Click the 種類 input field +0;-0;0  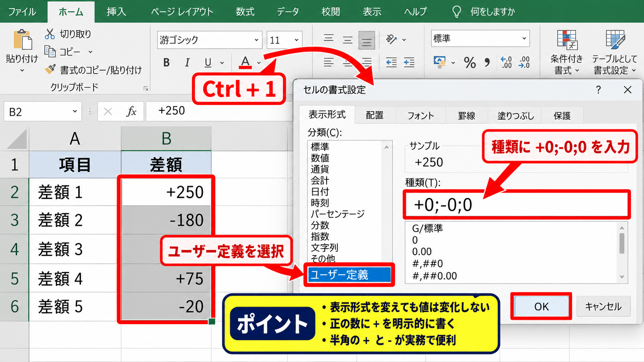(517, 205)
